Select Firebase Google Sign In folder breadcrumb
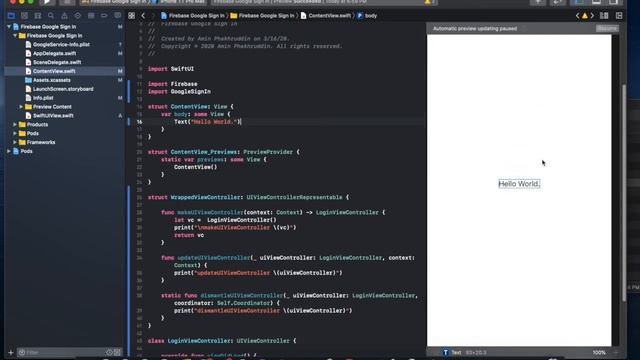The image size is (640, 360). 262,16
